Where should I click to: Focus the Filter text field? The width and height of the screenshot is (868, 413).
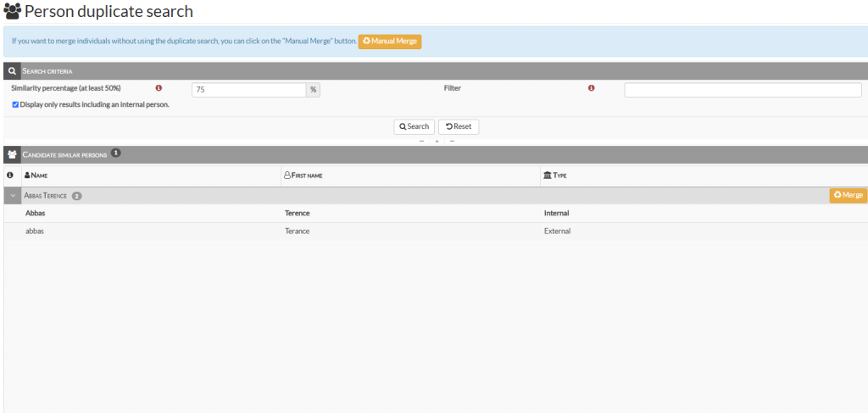tap(743, 90)
